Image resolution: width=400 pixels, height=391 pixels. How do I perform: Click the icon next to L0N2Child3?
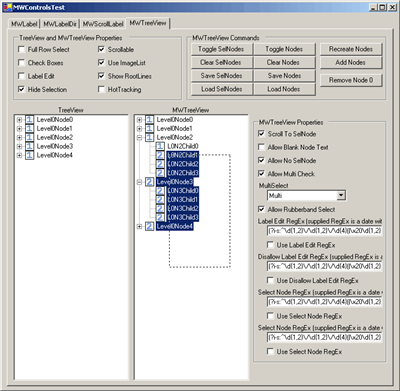tap(160, 173)
